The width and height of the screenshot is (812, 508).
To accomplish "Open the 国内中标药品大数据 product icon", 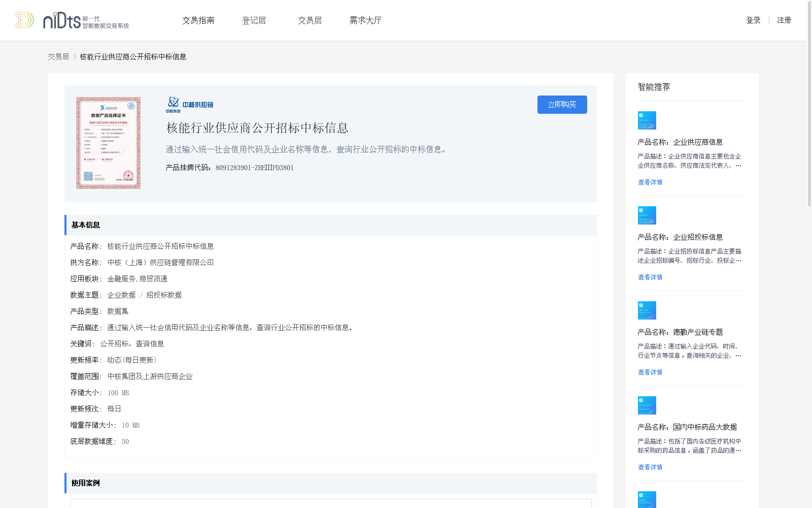I will 647,405.
